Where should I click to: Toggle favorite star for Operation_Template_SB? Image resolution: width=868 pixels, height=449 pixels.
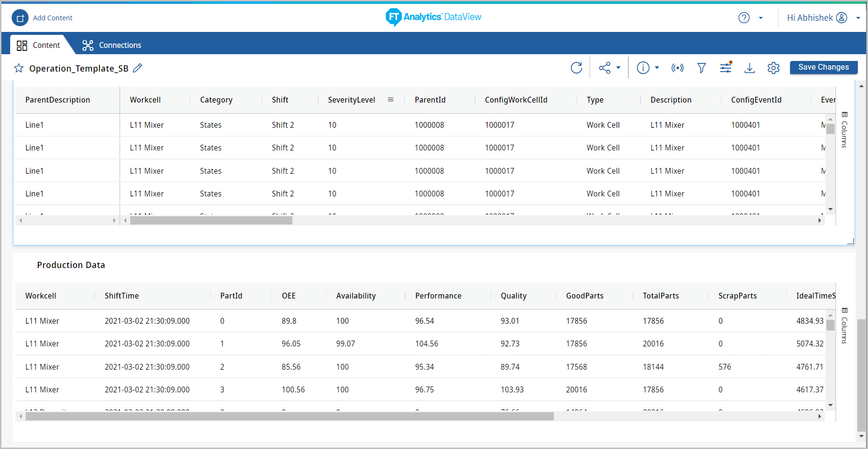point(19,68)
